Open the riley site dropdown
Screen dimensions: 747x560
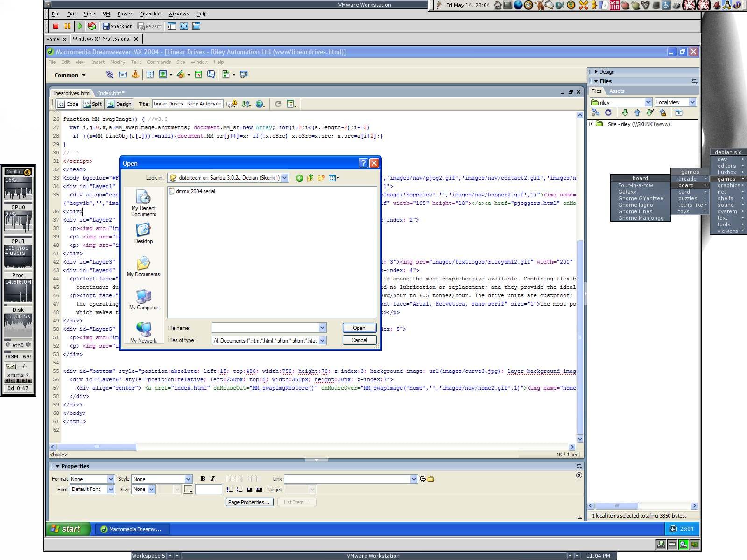(x=648, y=102)
